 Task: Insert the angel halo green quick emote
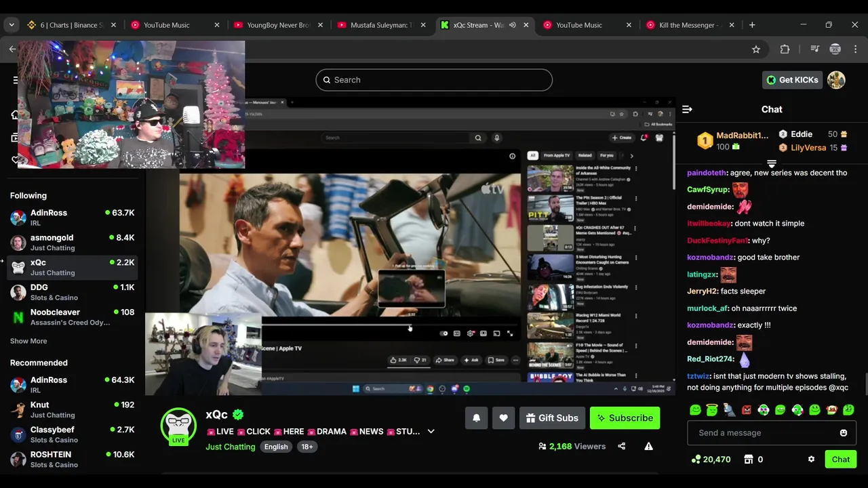point(712,409)
